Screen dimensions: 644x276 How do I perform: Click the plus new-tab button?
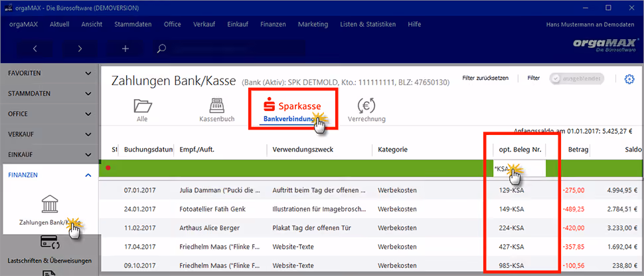pos(125,49)
